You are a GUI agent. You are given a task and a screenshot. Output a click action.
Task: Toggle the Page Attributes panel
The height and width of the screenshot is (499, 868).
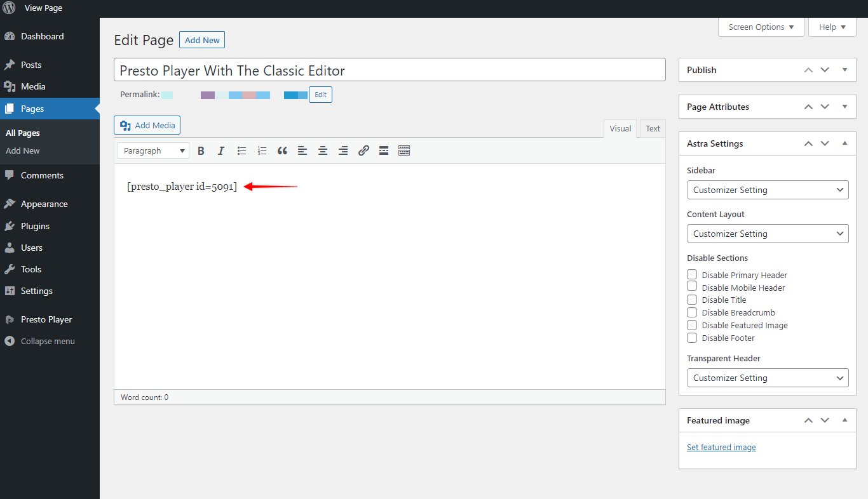pyautogui.click(x=844, y=107)
